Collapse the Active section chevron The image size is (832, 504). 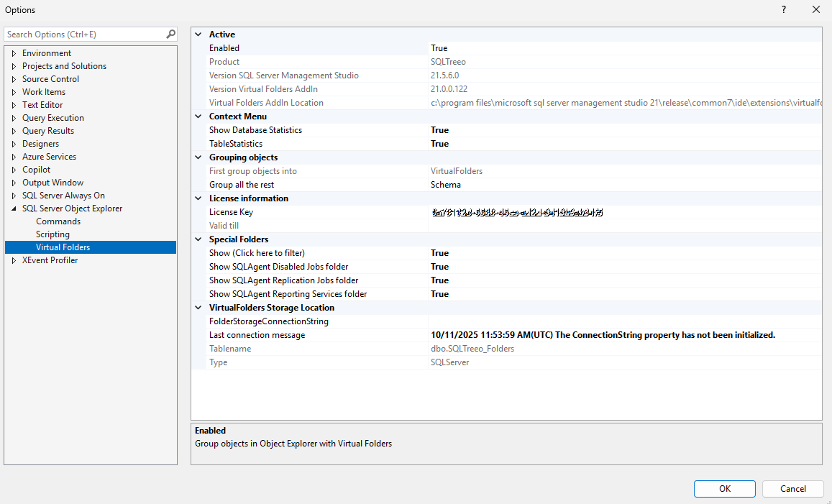pos(198,35)
